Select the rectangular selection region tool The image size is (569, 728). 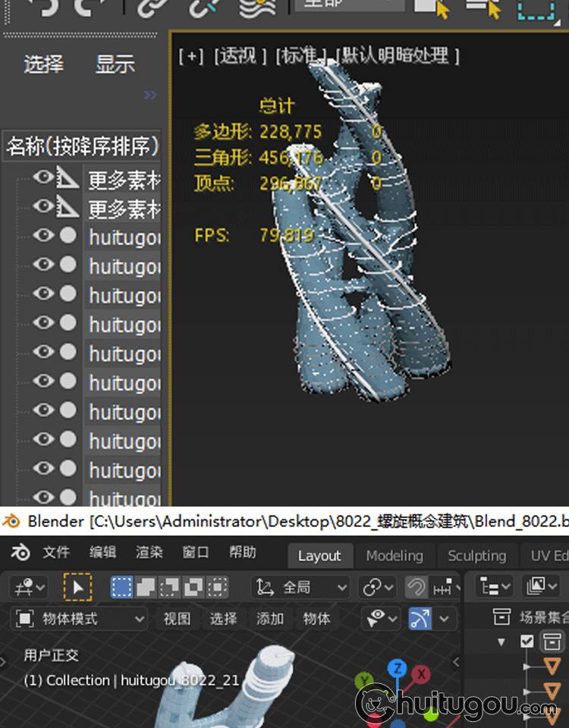[536, 8]
